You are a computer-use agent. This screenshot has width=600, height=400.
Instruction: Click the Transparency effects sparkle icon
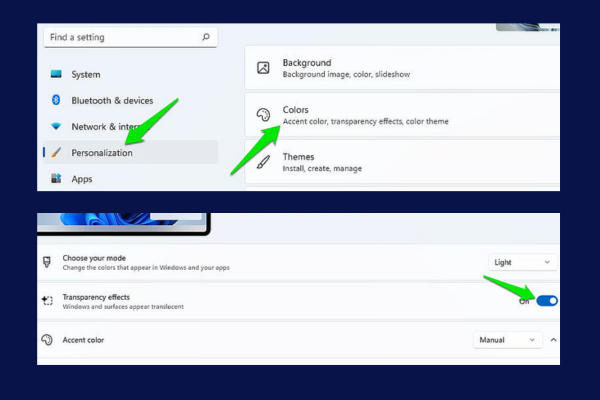pos(47,300)
